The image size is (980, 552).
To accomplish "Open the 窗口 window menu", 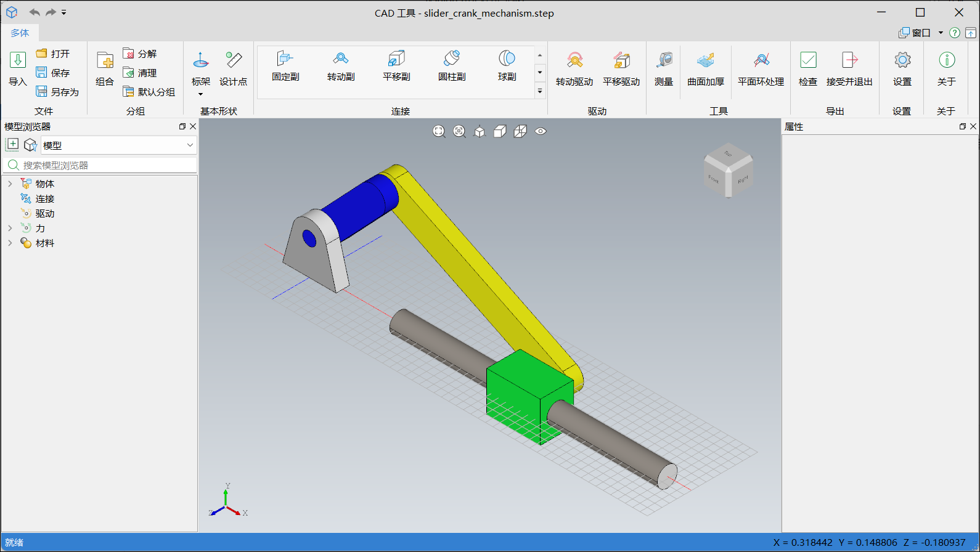I will [921, 33].
